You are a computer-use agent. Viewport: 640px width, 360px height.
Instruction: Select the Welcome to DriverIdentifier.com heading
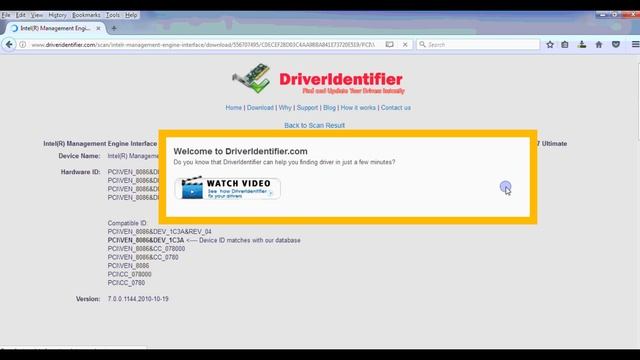point(240,151)
